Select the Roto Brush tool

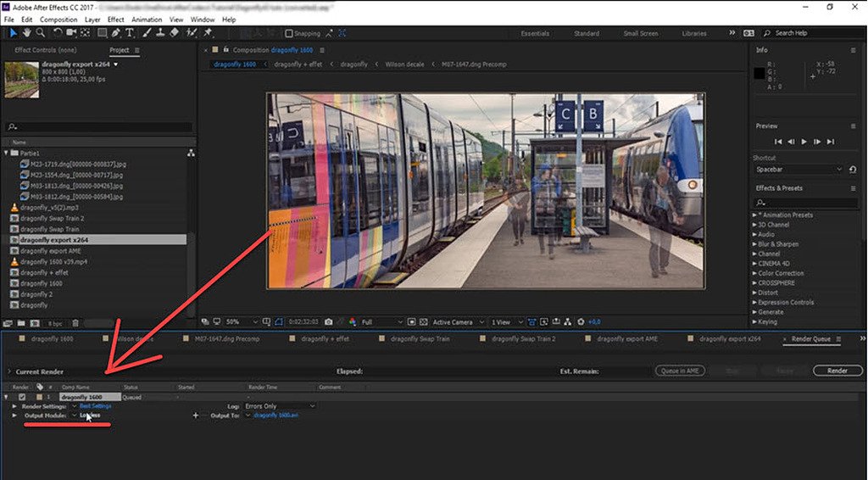(192, 33)
